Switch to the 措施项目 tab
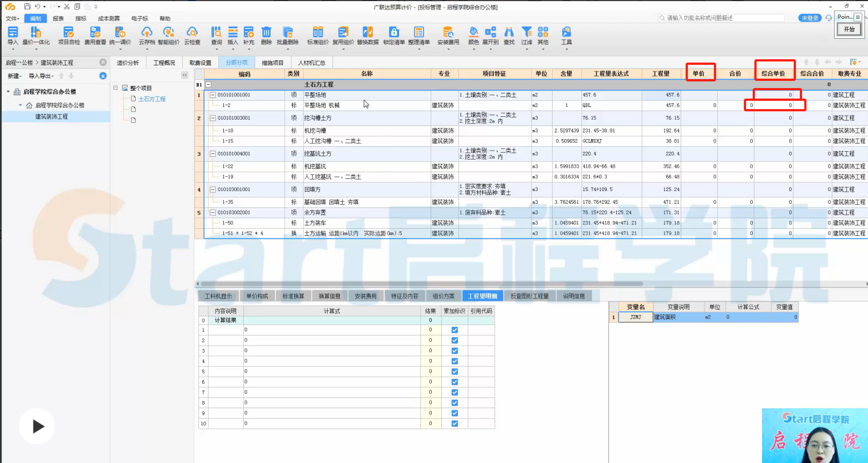 click(273, 63)
